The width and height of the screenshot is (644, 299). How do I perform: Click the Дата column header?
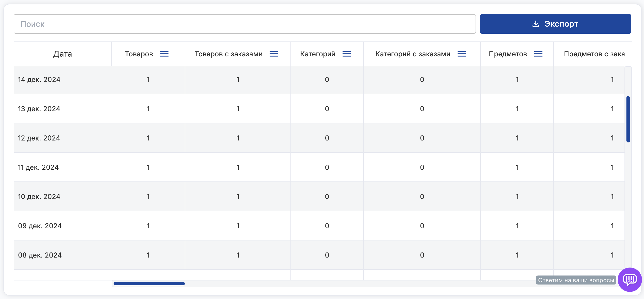(x=62, y=54)
